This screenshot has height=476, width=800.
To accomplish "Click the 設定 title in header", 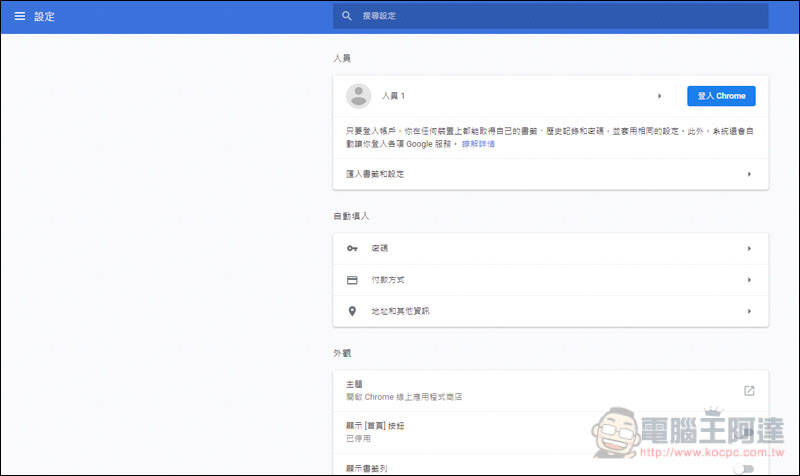I will click(44, 16).
